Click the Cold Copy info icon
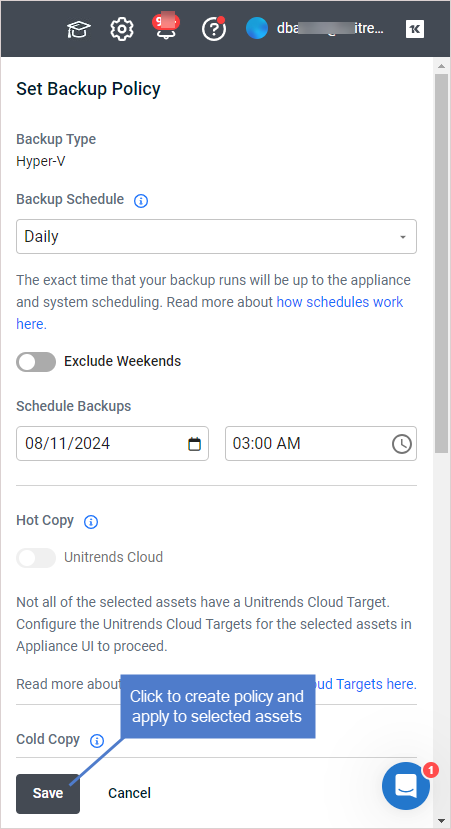451x829 pixels. (97, 741)
